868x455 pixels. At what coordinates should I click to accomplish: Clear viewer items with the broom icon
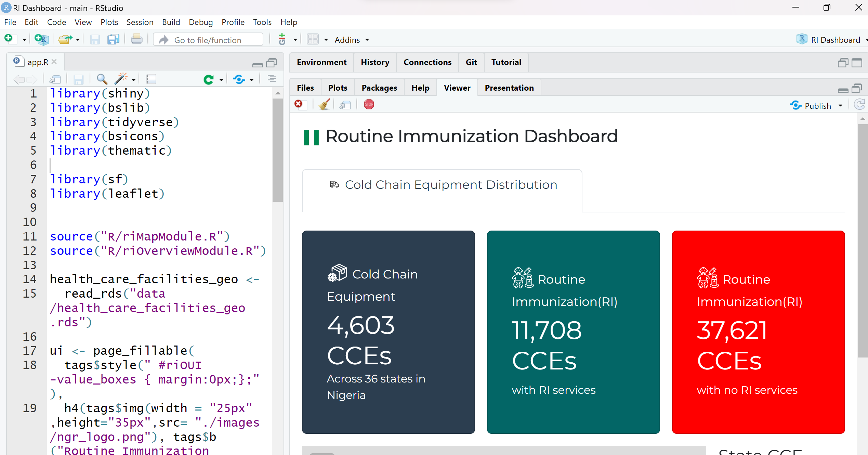pyautogui.click(x=324, y=104)
